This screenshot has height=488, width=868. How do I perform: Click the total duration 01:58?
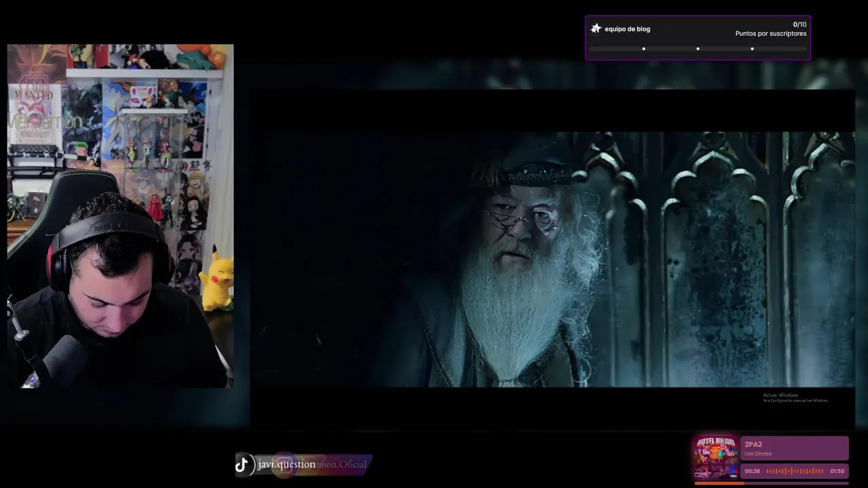(x=837, y=471)
